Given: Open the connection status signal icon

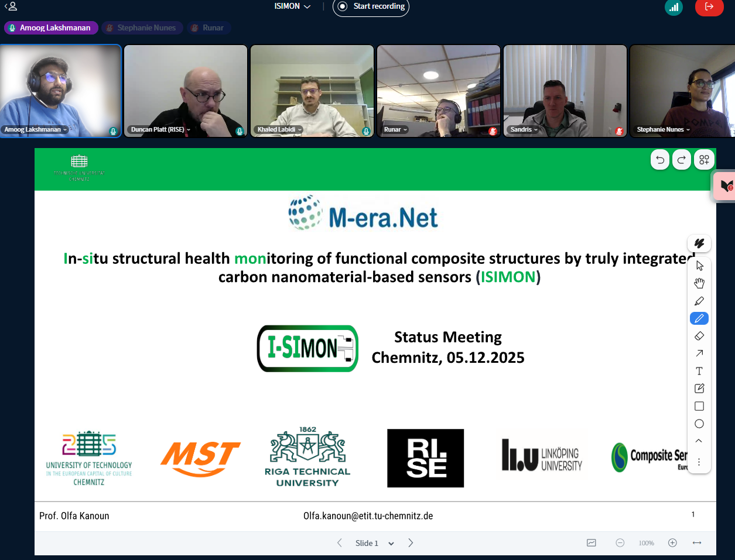Looking at the screenshot, I should [674, 7].
